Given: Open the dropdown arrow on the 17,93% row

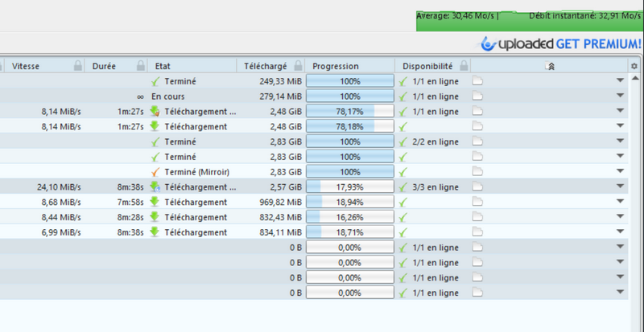Looking at the screenshot, I should pos(620,186).
